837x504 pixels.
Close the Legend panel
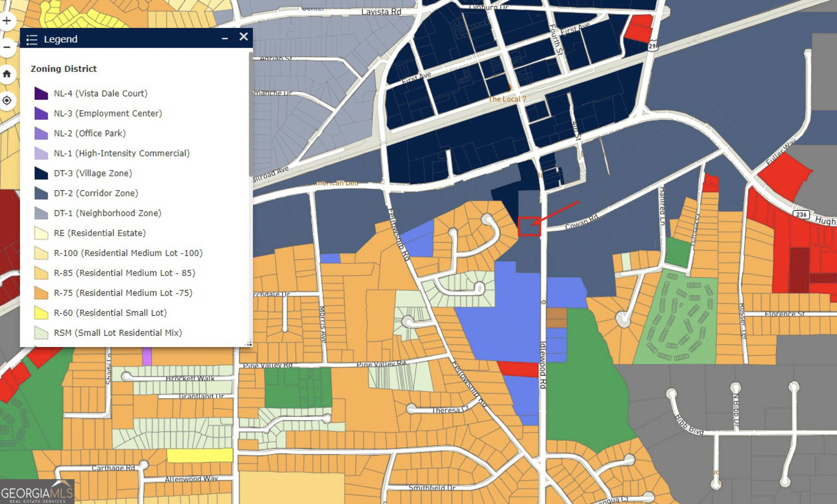(243, 37)
